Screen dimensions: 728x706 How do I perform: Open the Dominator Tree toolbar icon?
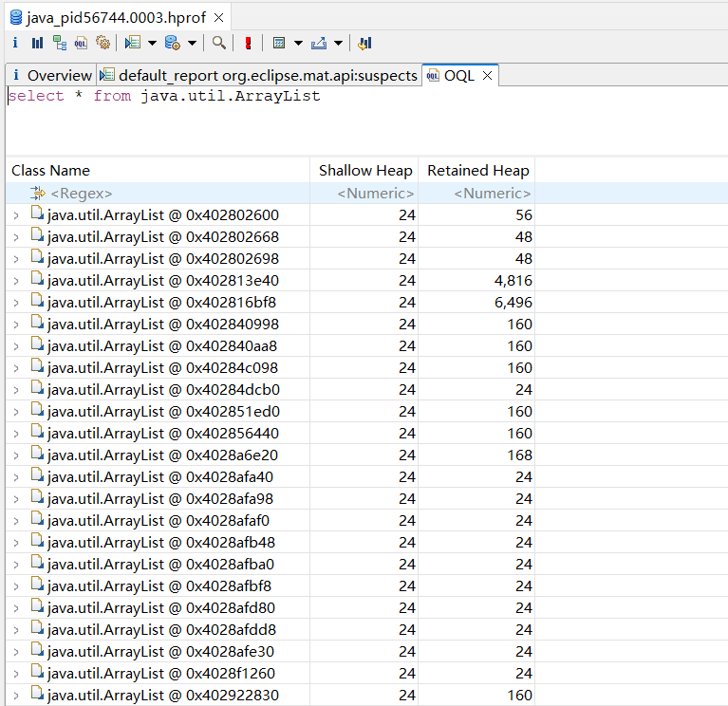(x=59, y=43)
